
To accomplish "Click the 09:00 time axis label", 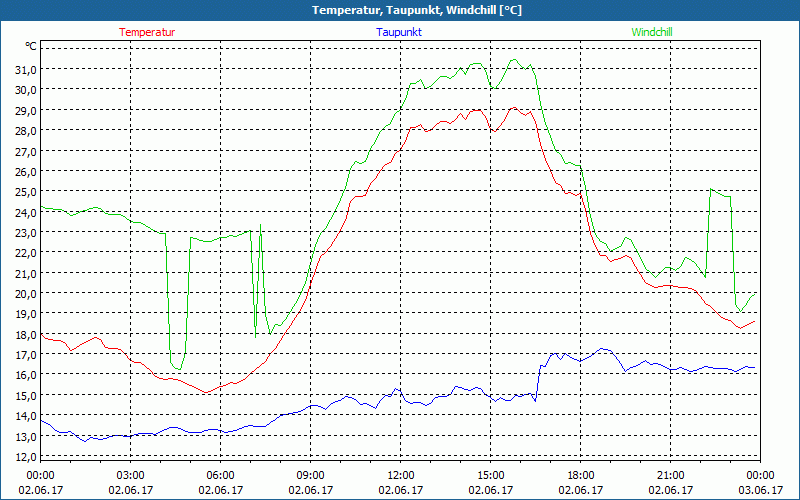I will [311, 476].
